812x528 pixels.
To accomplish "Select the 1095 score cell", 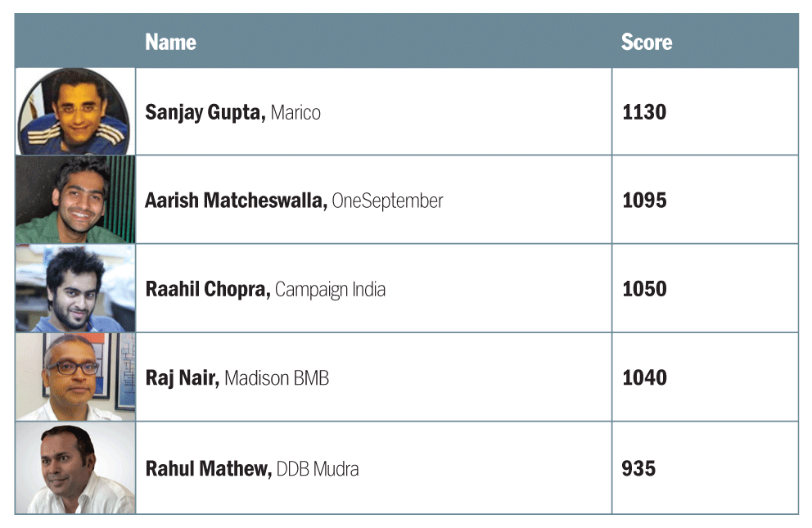I will coord(644,201).
